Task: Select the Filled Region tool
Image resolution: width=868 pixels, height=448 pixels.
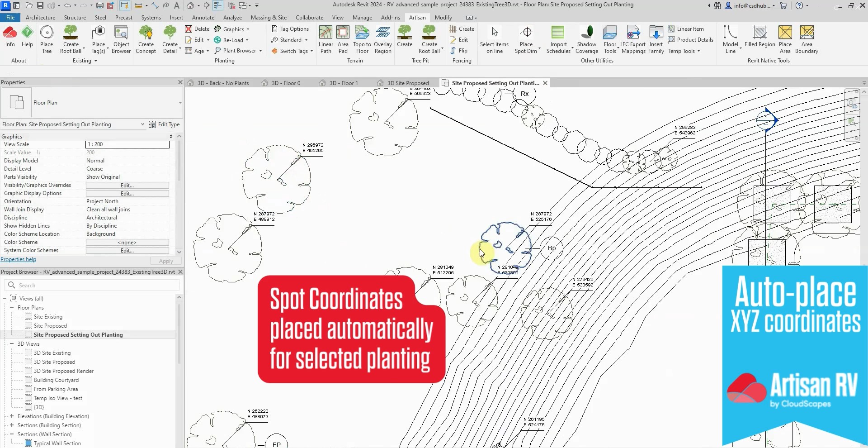Action: click(x=760, y=37)
